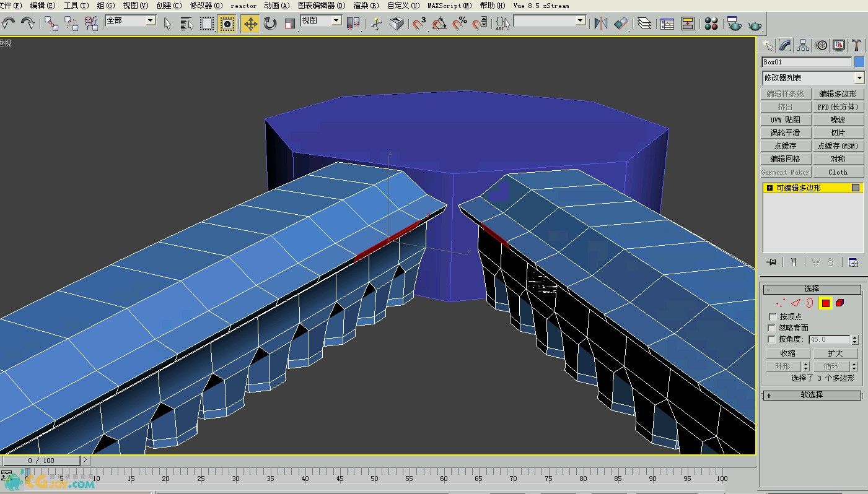Activate the Select and Scale tool
The width and height of the screenshot is (868, 494).
(x=290, y=24)
